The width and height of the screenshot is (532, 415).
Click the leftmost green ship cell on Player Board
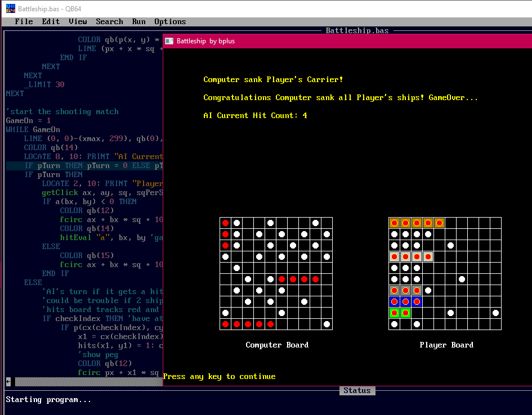click(394, 313)
